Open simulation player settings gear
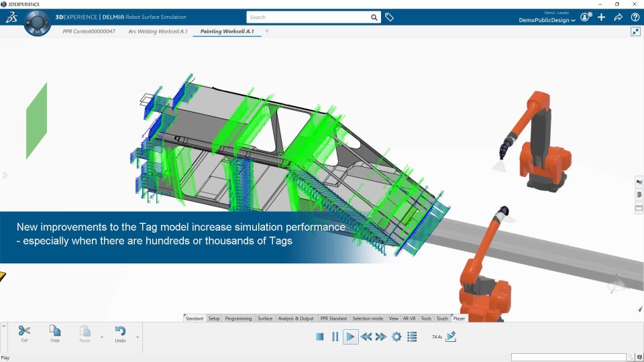Image resolution: width=644 pixels, height=362 pixels. click(396, 337)
